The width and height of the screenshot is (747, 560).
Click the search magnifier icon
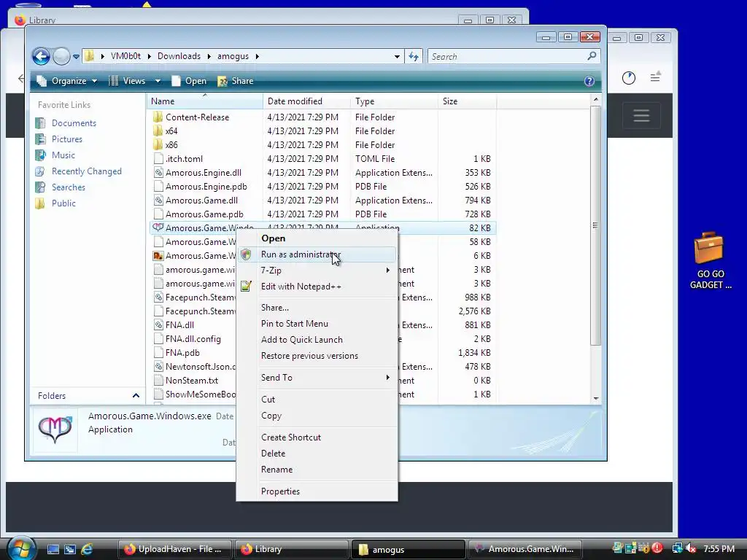[x=592, y=56]
